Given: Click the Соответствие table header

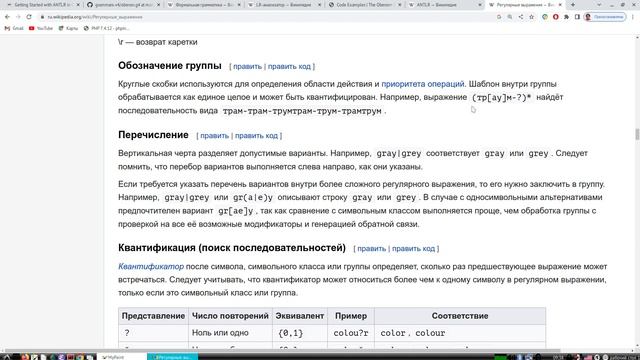Looking at the screenshot, I should (460, 316).
